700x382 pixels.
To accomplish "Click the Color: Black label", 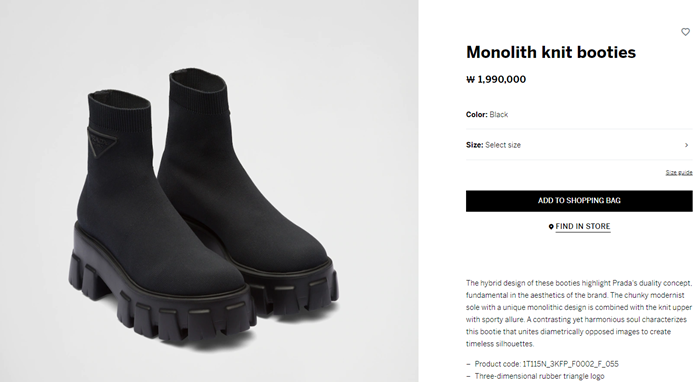I will coord(487,115).
